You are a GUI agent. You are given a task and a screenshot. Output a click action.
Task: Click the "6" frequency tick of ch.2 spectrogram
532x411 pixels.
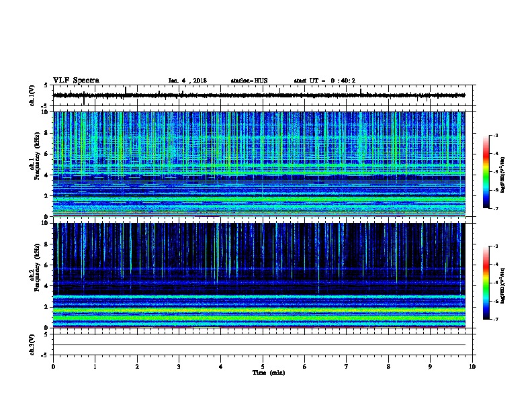(x=47, y=265)
